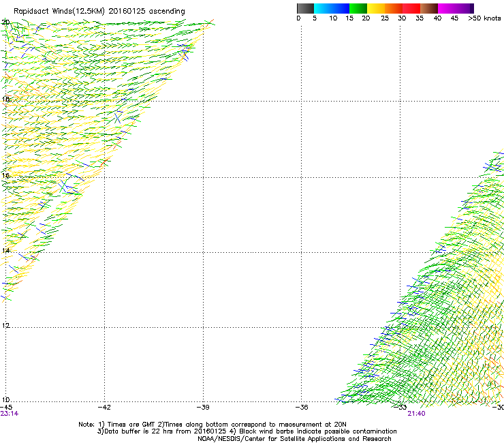Click the longitude label '-33'
This screenshot has width=504, height=443.
tap(400, 408)
